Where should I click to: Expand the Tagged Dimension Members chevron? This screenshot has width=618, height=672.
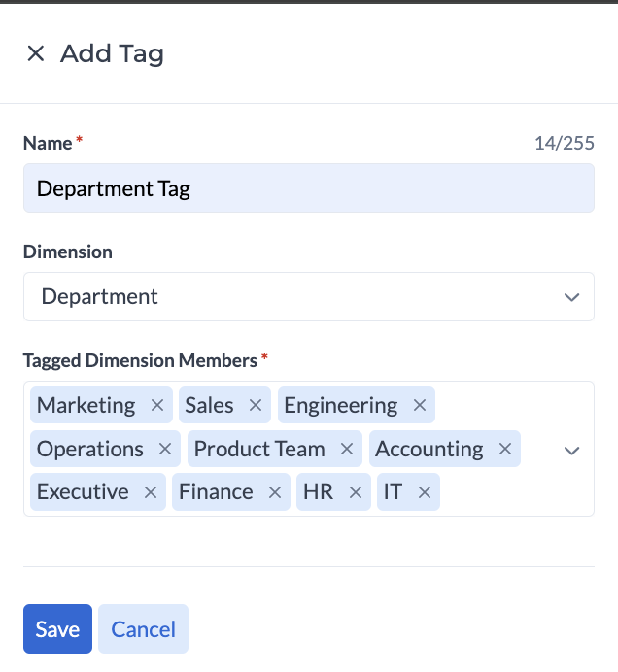pyautogui.click(x=572, y=451)
